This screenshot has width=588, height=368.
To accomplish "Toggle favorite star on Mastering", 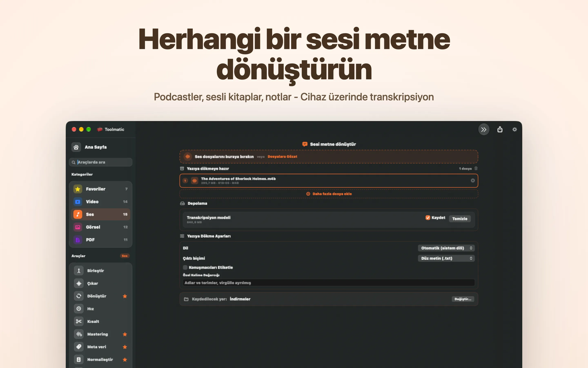I will point(125,334).
